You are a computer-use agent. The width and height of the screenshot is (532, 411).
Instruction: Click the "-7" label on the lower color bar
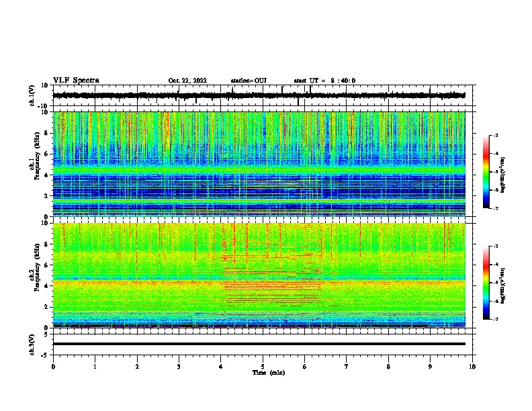click(496, 319)
